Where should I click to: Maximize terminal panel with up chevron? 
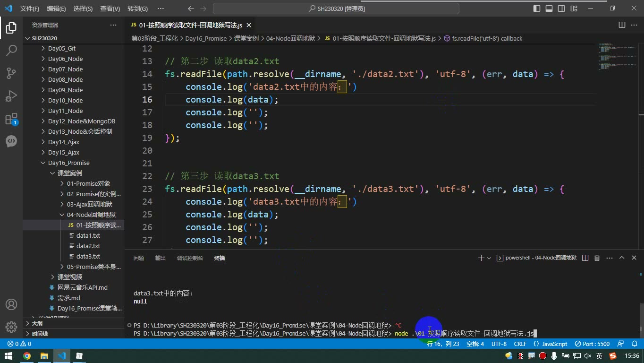pyautogui.click(x=622, y=258)
